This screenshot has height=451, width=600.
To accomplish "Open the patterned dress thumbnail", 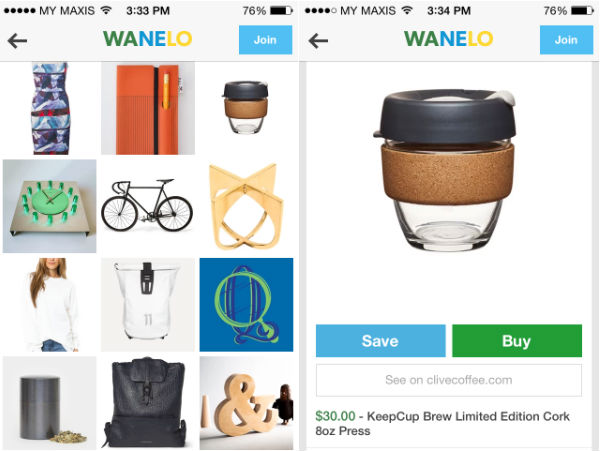I will 50,108.
